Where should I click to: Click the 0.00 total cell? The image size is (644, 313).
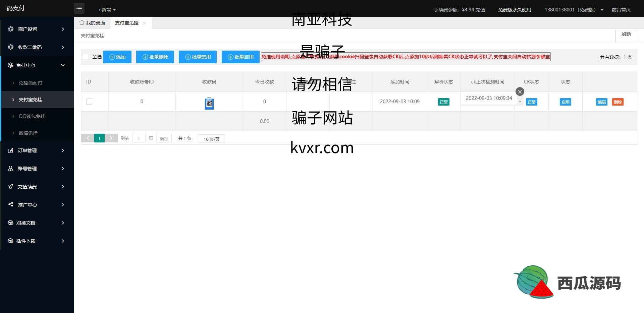265,121
